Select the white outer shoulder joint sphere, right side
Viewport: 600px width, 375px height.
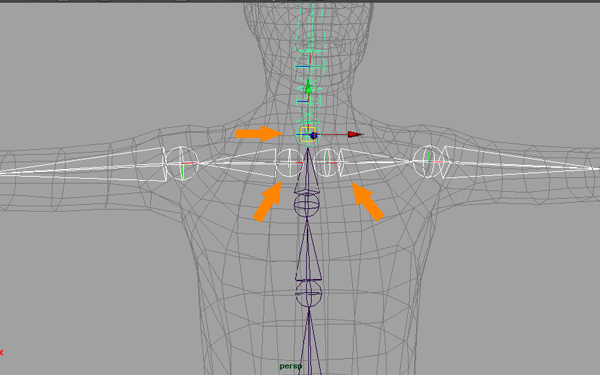[x=430, y=161]
